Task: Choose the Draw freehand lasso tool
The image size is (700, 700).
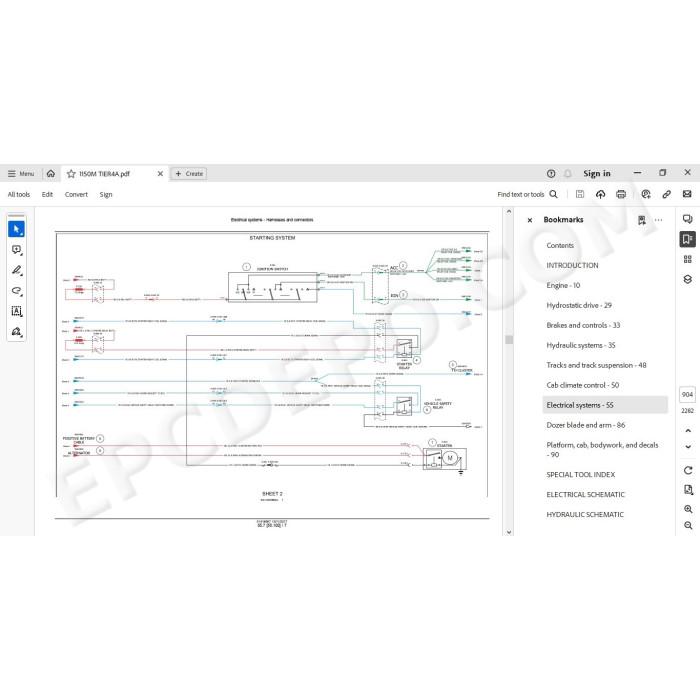Action: [x=17, y=291]
